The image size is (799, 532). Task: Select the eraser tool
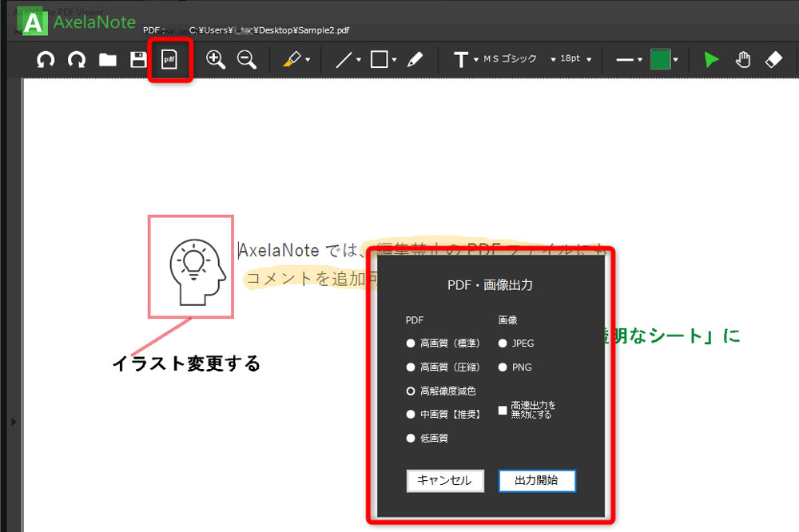click(x=773, y=59)
